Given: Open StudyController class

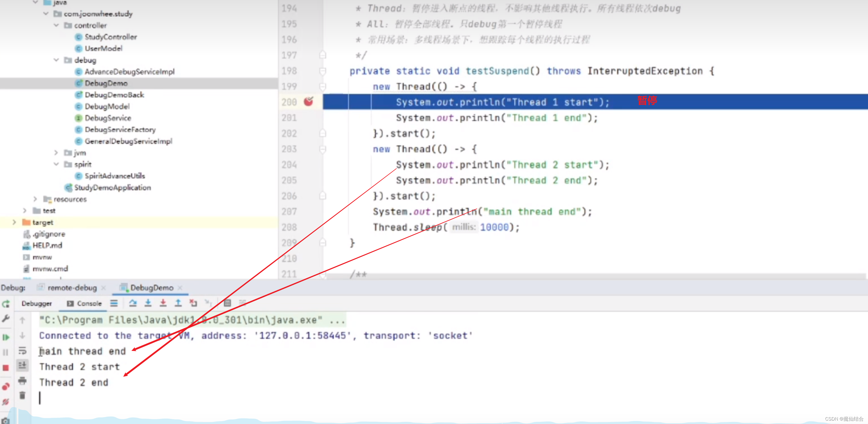Looking at the screenshot, I should point(111,37).
